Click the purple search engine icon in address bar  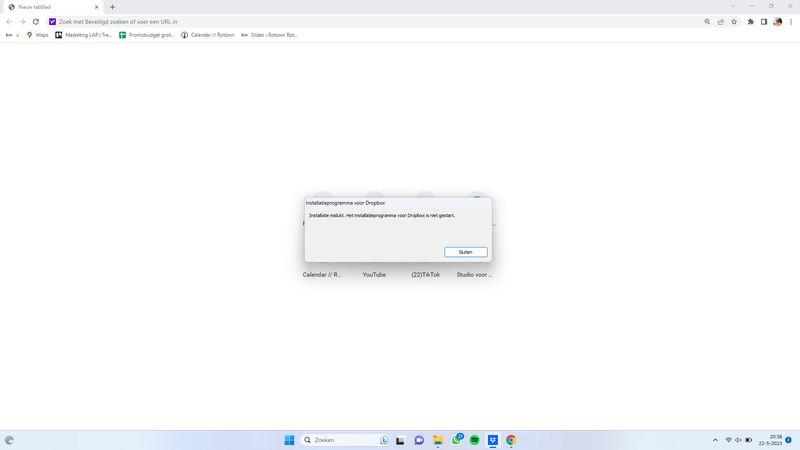point(52,22)
